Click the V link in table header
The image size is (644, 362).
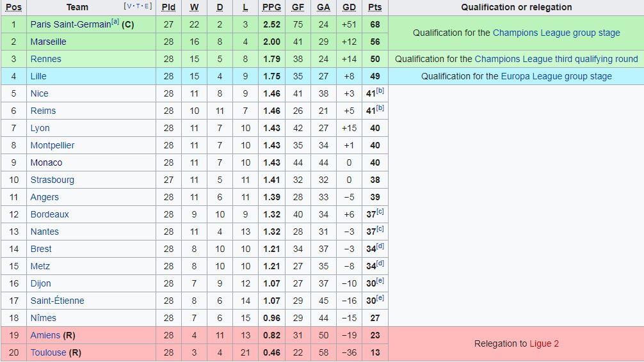click(x=130, y=6)
